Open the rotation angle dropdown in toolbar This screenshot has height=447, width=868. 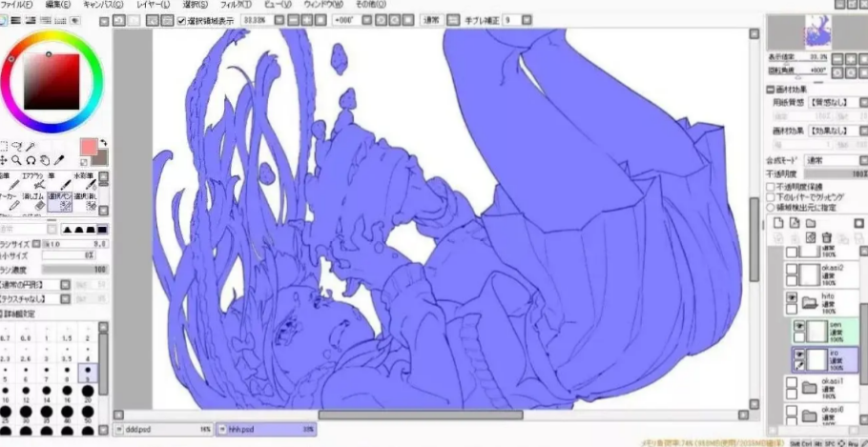click(x=366, y=20)
